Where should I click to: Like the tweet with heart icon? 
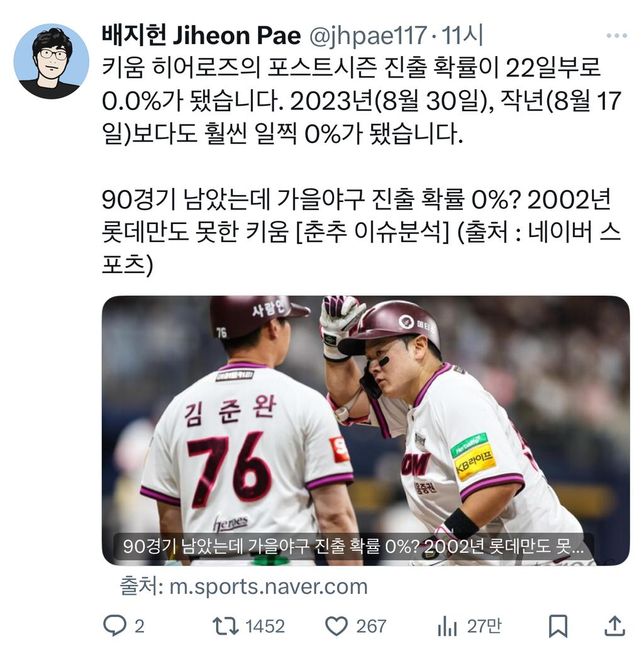click(x=336, y=626)
